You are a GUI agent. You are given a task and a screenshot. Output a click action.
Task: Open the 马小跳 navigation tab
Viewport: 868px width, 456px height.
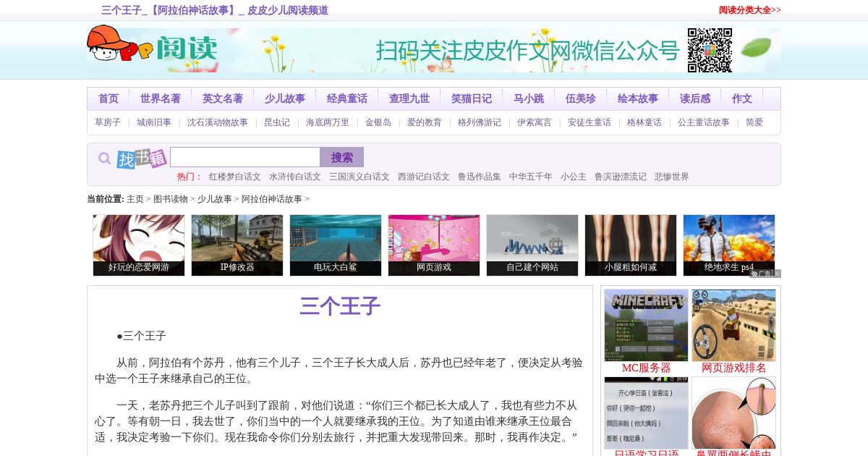[x=529, y=98]
